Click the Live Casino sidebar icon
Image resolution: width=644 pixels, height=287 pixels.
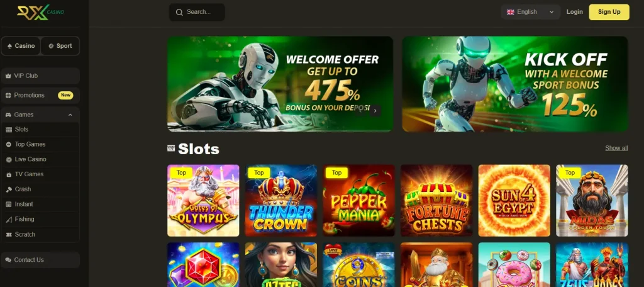point(9,159)
